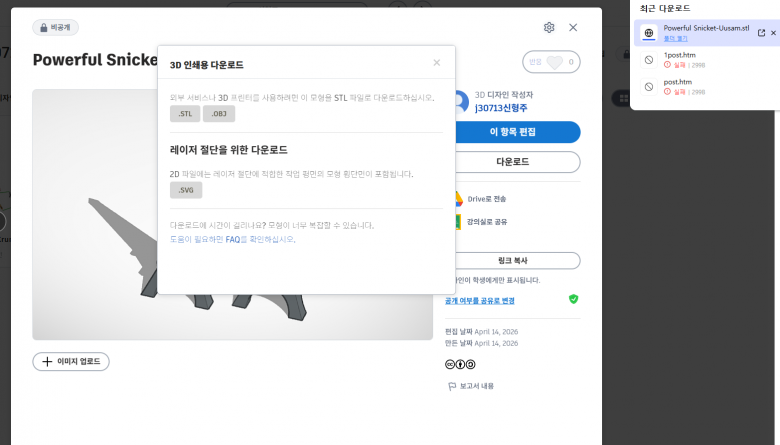780x445 pixels.
Task: Open the downloaded STL in a new window icon
Action: pos(761,33)
